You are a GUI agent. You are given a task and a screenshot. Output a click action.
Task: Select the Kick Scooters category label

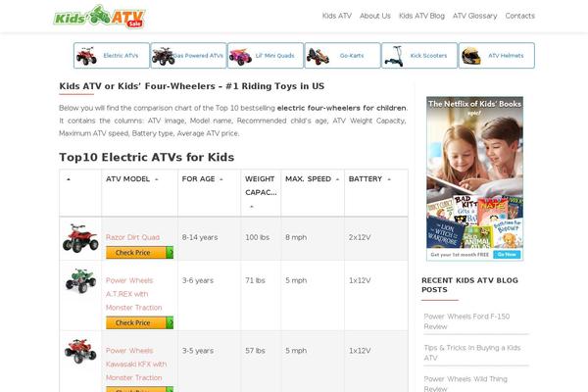click(x=428, y=56)
